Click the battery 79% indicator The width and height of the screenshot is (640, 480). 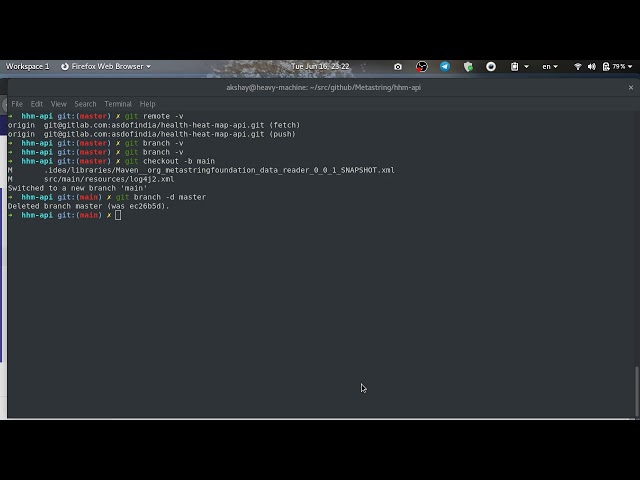pos(614,67)
